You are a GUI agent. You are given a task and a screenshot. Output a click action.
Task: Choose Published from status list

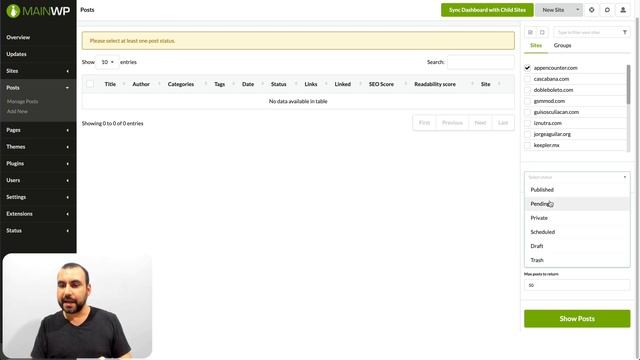577,190
